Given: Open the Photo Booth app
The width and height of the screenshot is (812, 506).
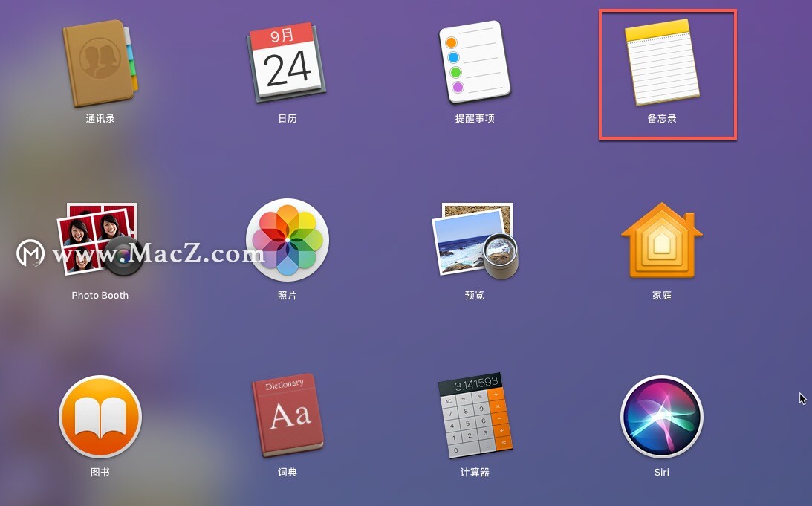Looking at the screenshot, I should coord(100,240).
